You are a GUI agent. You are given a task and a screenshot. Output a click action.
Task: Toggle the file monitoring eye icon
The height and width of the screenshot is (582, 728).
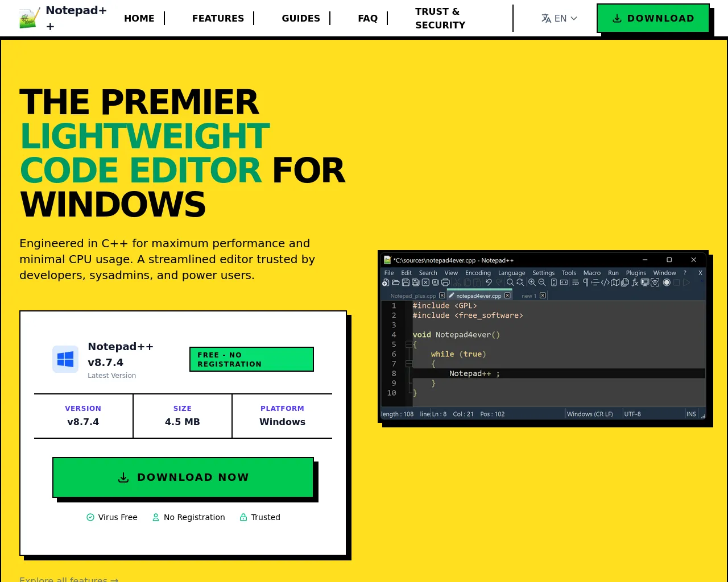(655, 282)
